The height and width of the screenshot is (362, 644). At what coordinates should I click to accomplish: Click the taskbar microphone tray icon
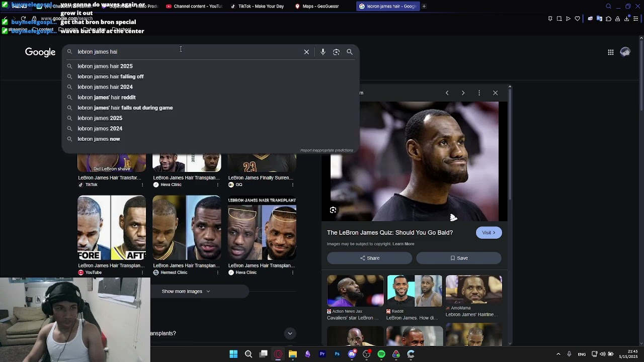[x=569, y=354]
